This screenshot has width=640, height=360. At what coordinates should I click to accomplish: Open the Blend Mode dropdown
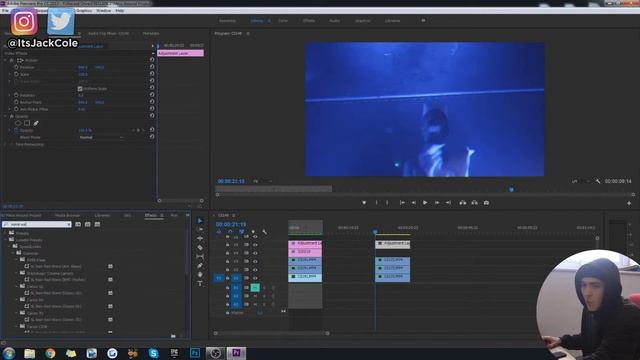pyautogui.click(x=101, y=138)
